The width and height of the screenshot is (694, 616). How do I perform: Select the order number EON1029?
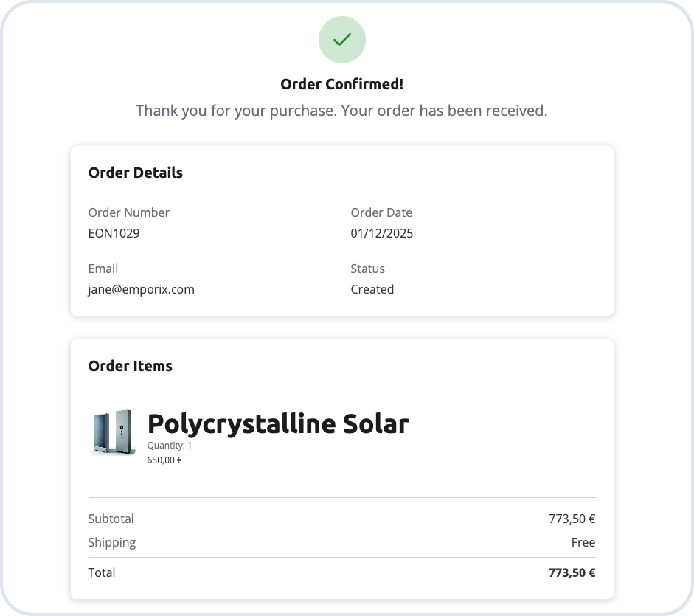click(114, 233)
